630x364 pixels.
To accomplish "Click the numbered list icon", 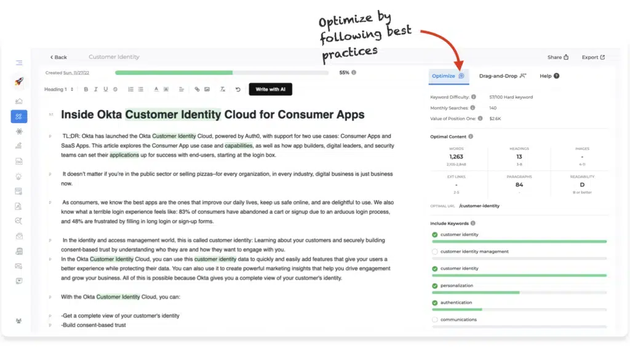I will click(130, 89).
